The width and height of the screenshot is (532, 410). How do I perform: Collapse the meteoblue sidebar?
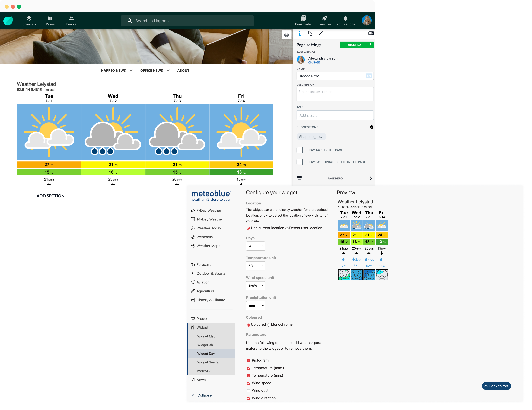[x=201, y=395]
